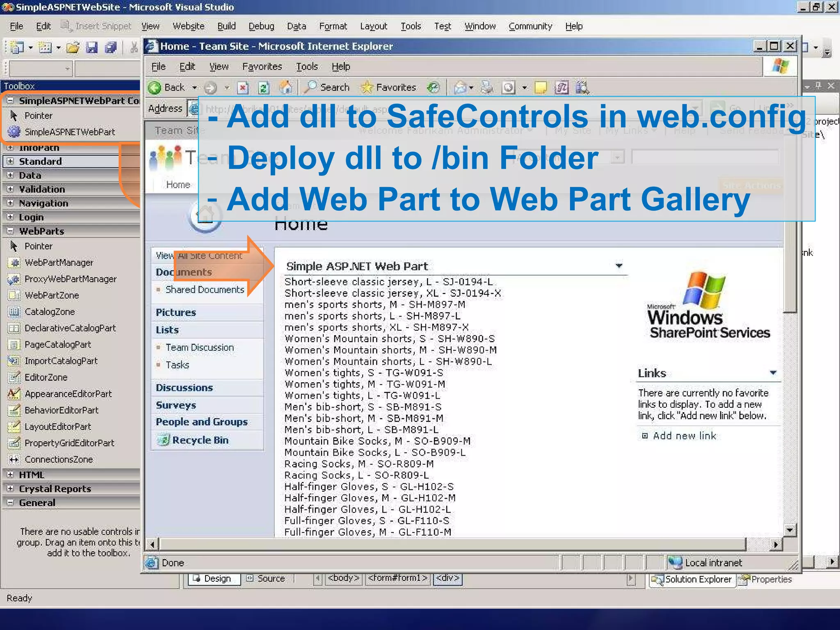Open IE Back history dropdown arrow
Viewport: 840px width, 630px height.
click(x=194, y=87)
